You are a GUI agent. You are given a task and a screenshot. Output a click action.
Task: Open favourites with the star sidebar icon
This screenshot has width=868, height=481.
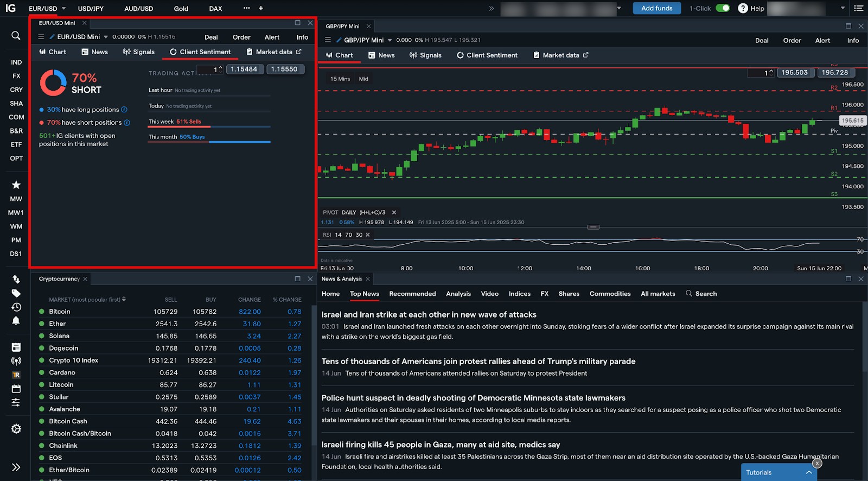pyautogui.click(x=16, y=185)
